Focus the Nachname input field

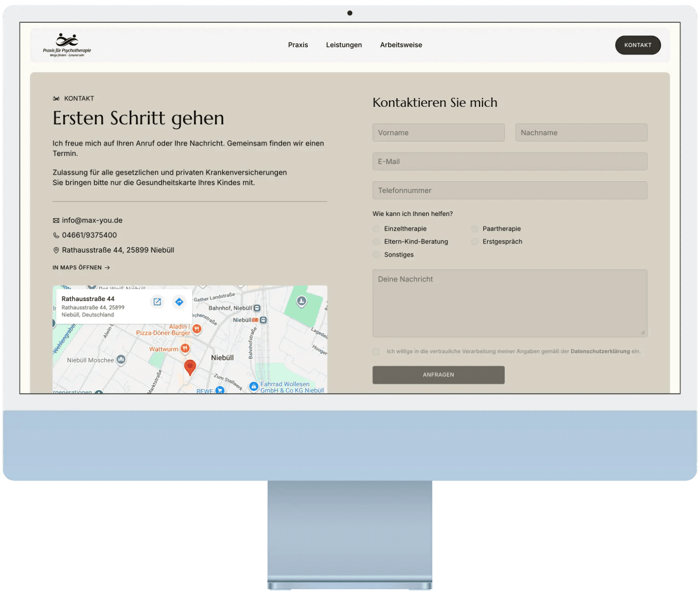click(x=581, y=133)
